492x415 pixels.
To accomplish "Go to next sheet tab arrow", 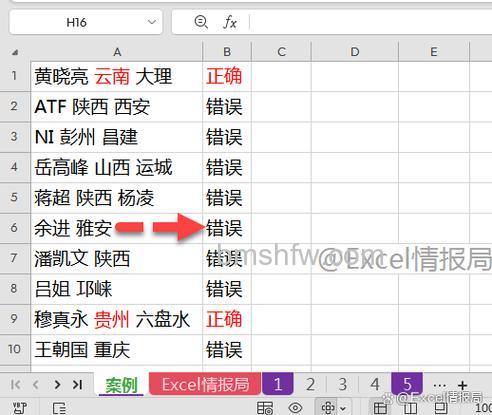I will point(57,385).
